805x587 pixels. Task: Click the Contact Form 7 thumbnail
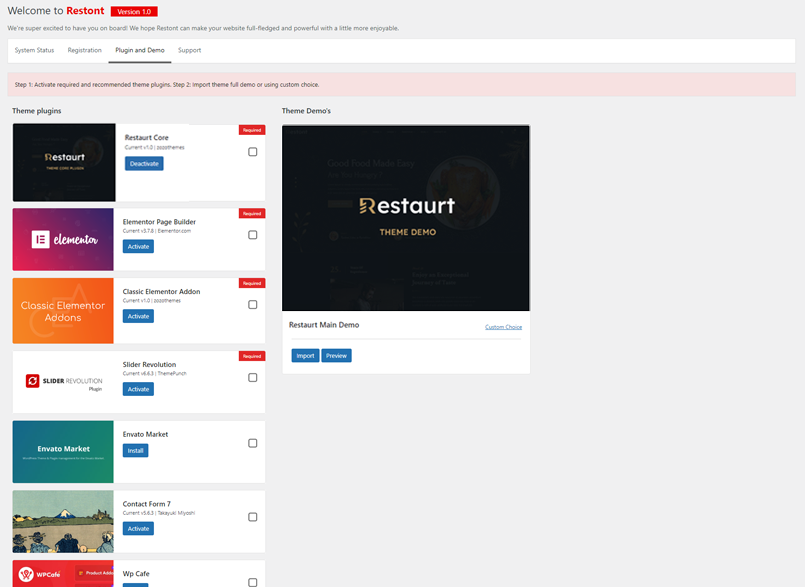(63, 521)
